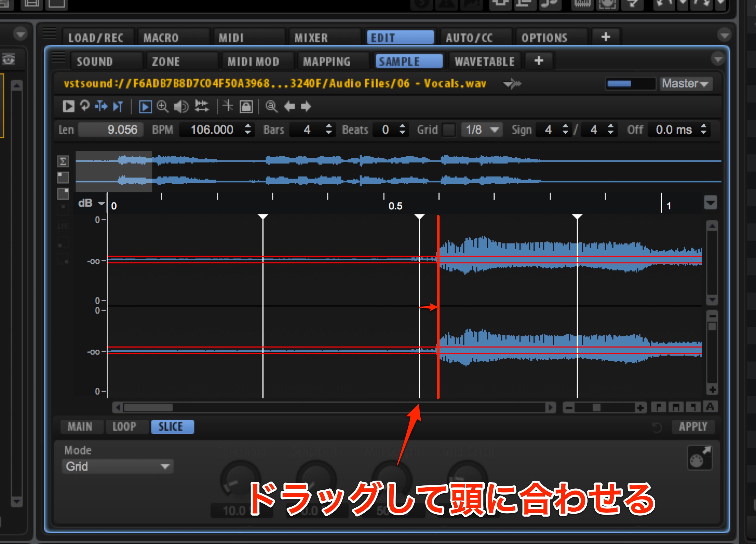Screen dimensions: 756x544
Task: Click the vertical zoom minus button
Action: (x=712, y=315)
